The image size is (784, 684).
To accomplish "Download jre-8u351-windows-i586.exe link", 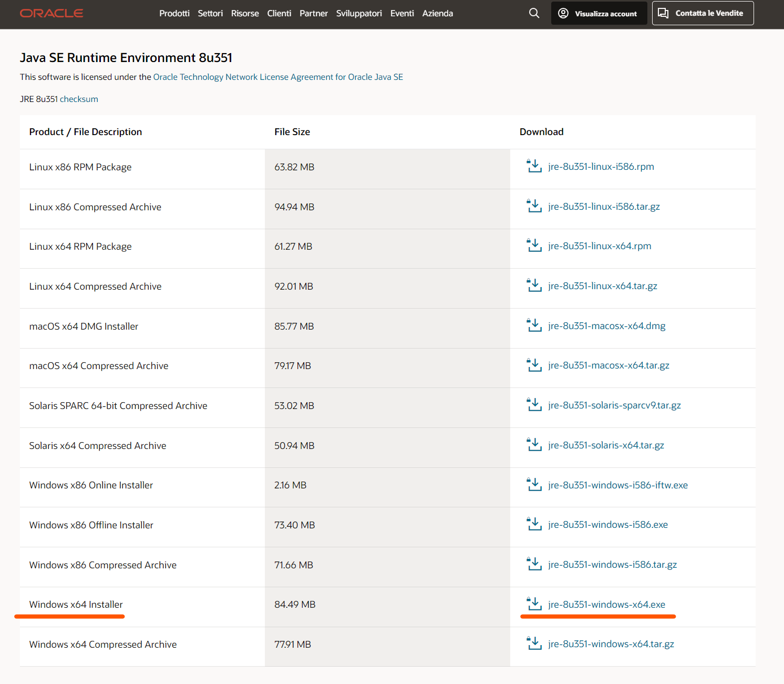I will pyautogui.click(x=608, y=525).
